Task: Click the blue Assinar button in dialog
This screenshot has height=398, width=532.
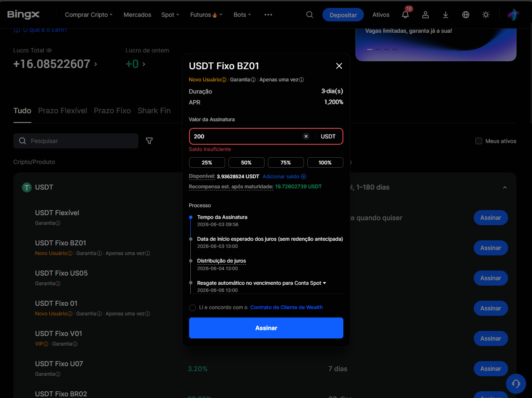Action: 266,328
